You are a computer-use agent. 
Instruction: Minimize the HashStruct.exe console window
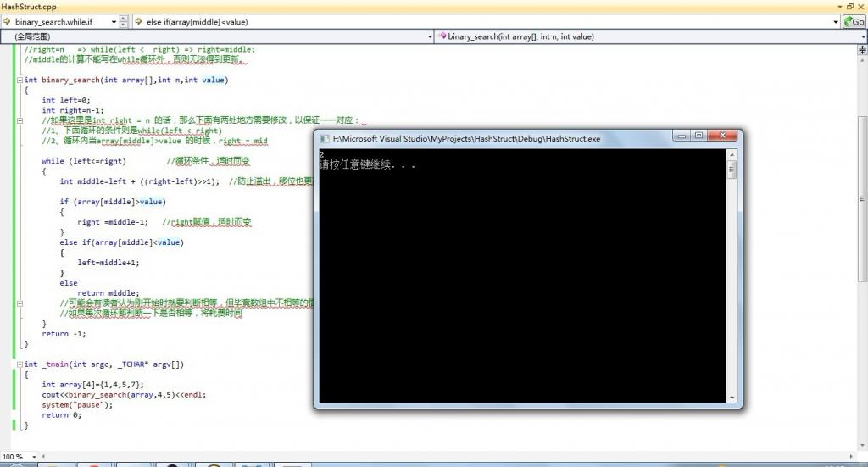[681, 136]
